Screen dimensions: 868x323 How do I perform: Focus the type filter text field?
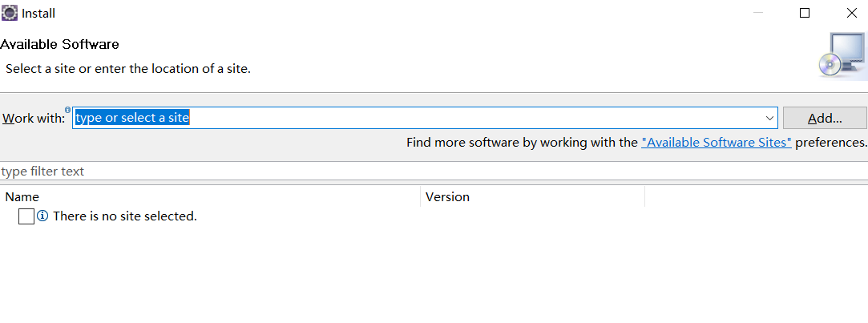pyautogui.click(x=434, y=172)
